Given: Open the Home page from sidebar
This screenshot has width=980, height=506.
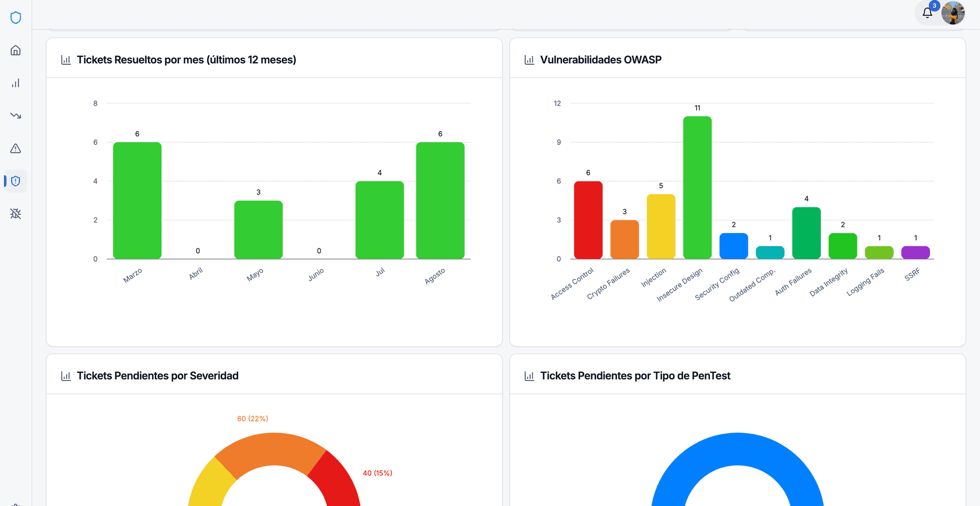Looking at the screenshot, I should coord(16,50).
